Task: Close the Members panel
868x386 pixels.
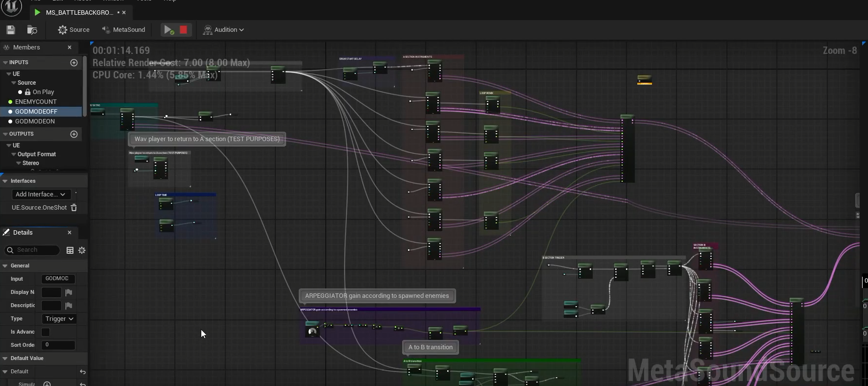Action: [x=70, y=48]
